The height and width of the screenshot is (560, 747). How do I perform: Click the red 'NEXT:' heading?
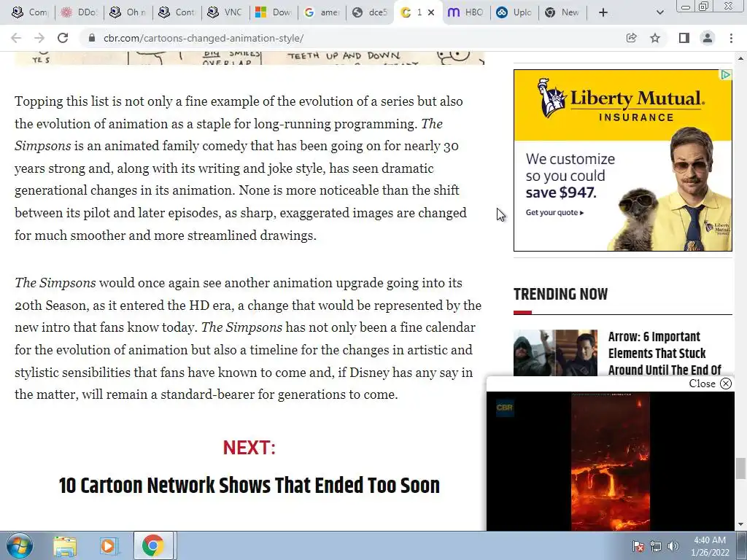(249, 447)
